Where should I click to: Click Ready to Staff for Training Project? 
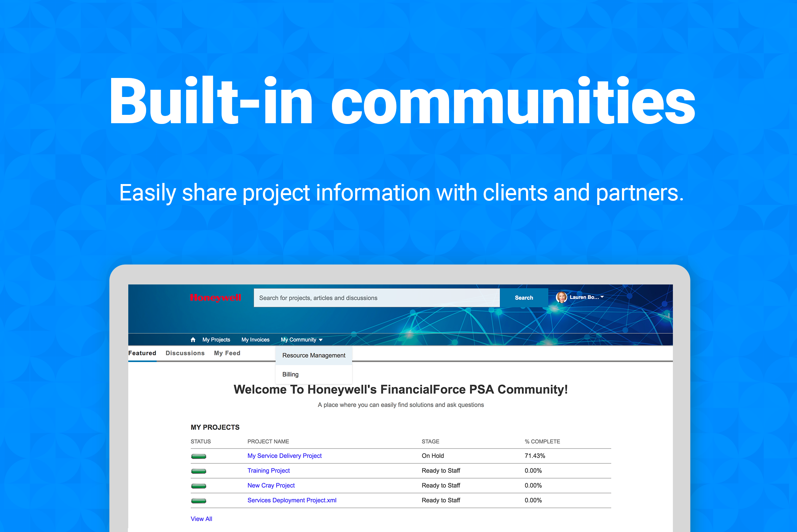(441, 470)
